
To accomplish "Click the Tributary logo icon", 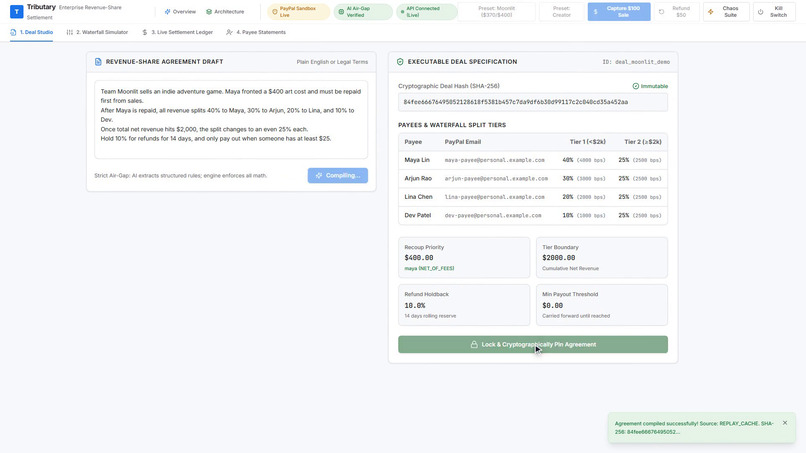I will point(16,11).
